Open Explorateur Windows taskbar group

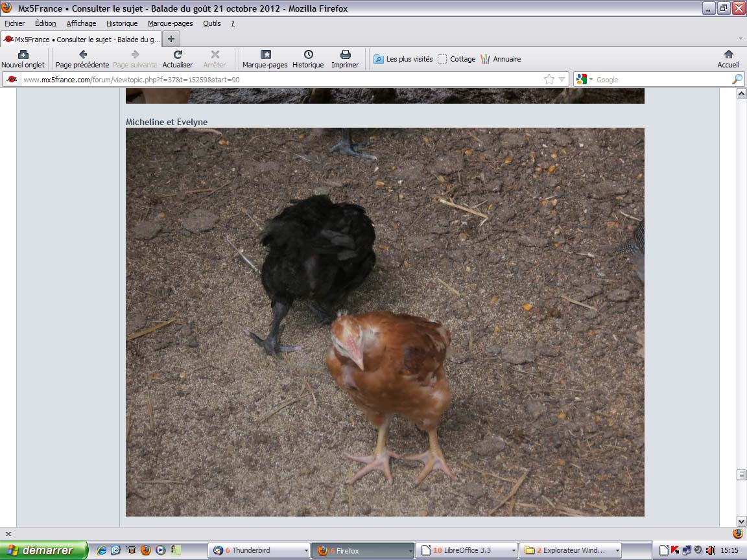(570, 550)
